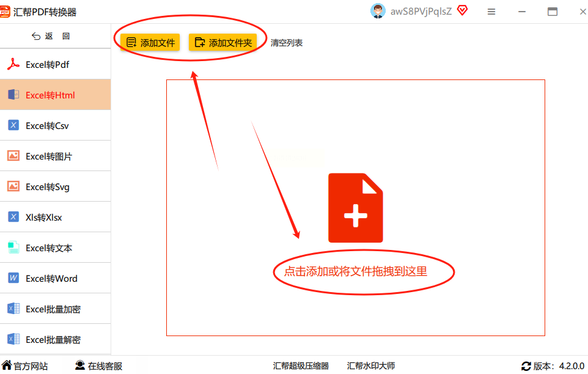
Task: Click the VIP diamond heart badge
Action: (462, 10)
